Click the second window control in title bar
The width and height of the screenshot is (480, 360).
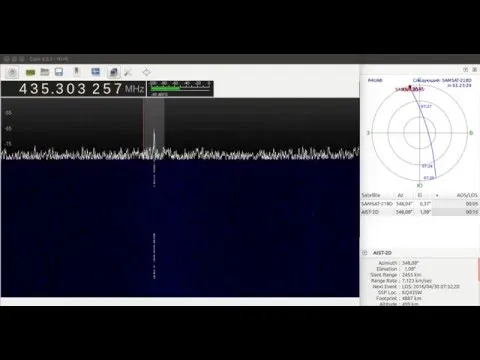(14, 59)
